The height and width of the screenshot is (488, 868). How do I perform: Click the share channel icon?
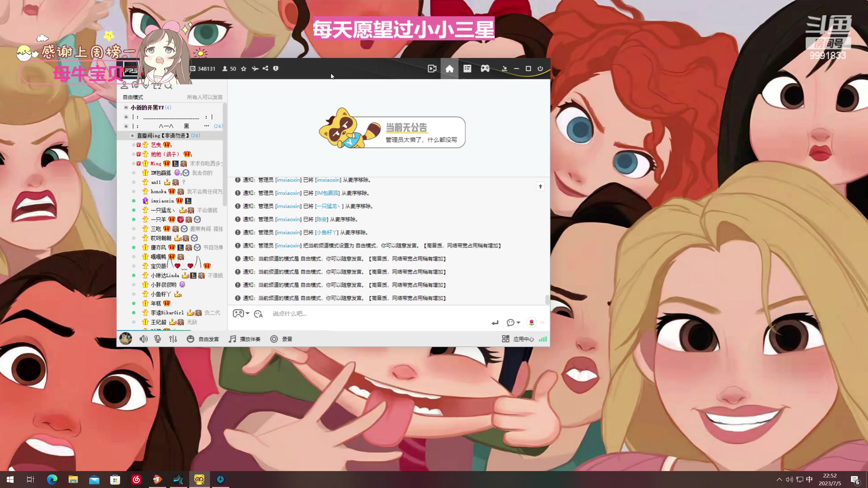coord(265,68)
